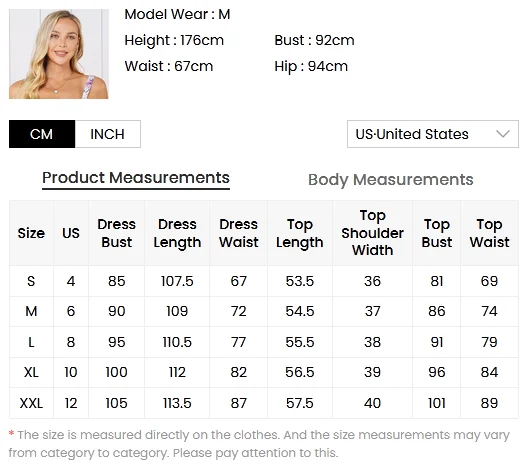This screenshot has height=470, width=530.
Task: Click the model photo thumbnail
Action: coord(59,54)
